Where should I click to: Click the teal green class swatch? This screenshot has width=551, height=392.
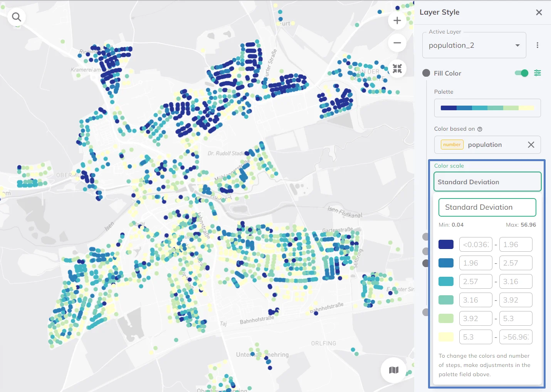[446, 300]
